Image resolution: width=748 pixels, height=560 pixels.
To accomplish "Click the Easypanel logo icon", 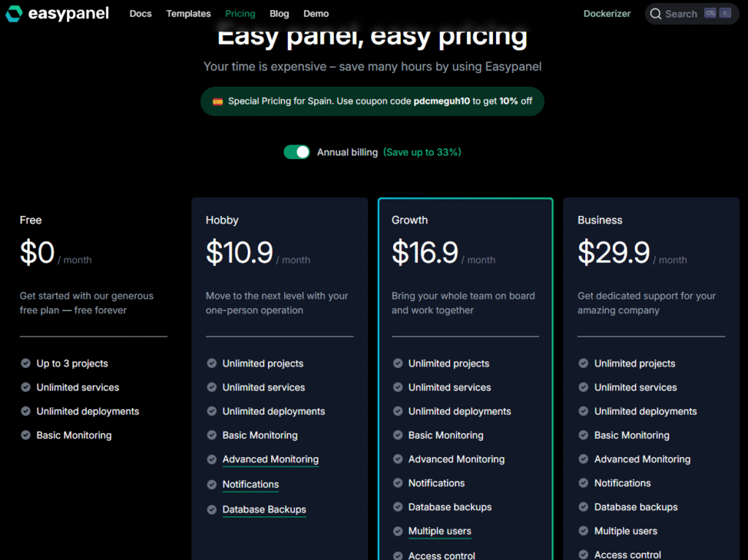I will tap(14, 13).
